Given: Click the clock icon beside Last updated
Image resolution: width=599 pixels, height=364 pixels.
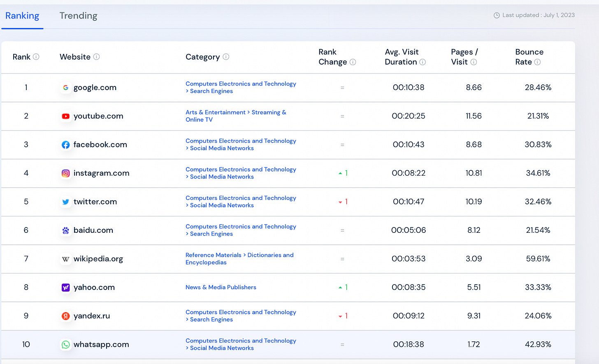Looking at the screenshot, I should tap(497, 15).
